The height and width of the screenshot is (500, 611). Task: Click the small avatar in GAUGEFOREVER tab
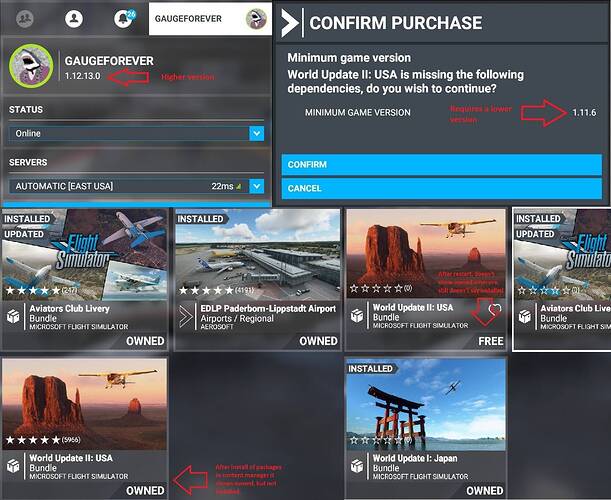[x=256, y=19]
